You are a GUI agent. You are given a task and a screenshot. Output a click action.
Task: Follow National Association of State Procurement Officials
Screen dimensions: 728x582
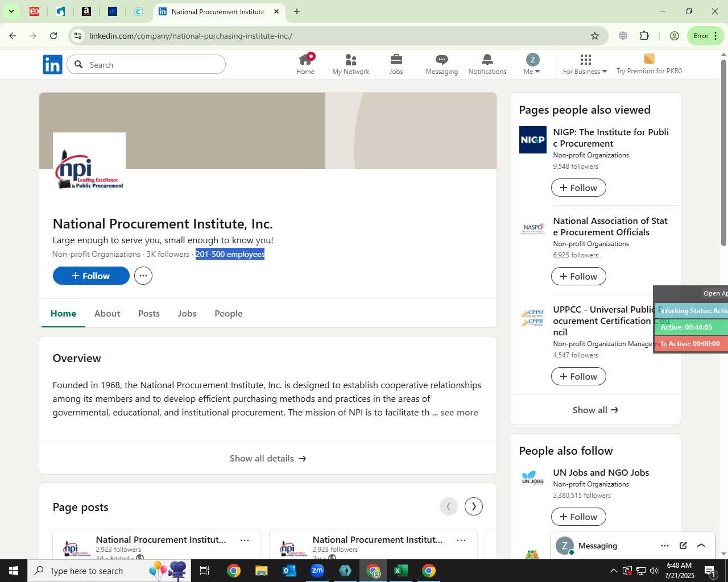click(x=578, y=276)
